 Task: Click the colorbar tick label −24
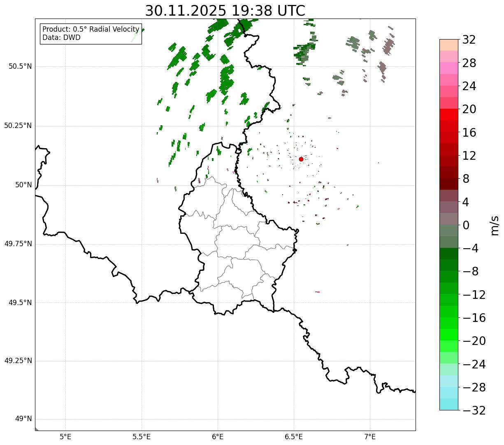coord(474,364)
